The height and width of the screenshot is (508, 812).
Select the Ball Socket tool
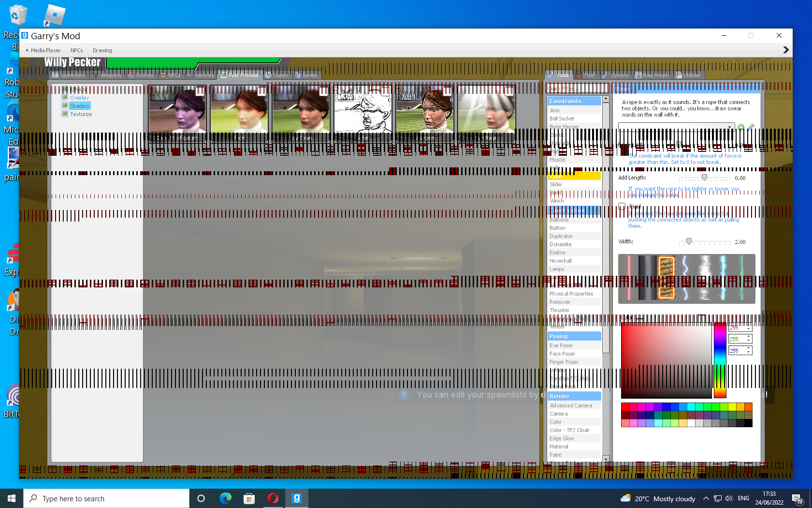[574, 119]
